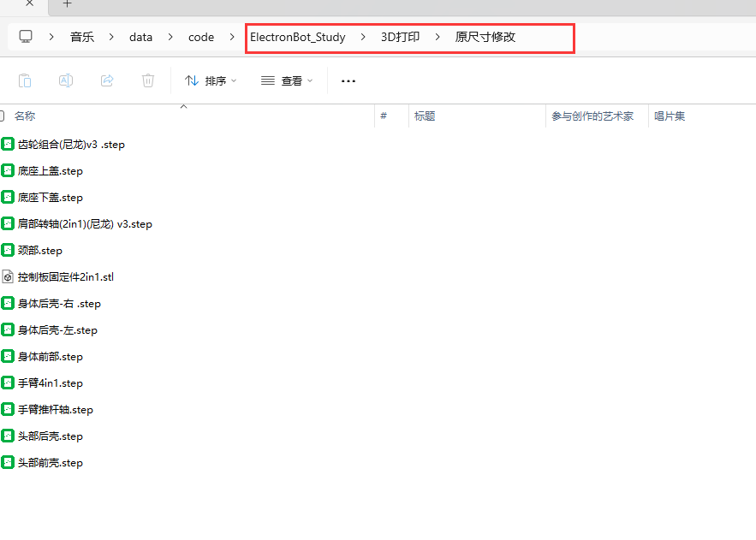756x540 pixels.
Task: Click icon of 底座下盖.step
Action: coord(7,197)
